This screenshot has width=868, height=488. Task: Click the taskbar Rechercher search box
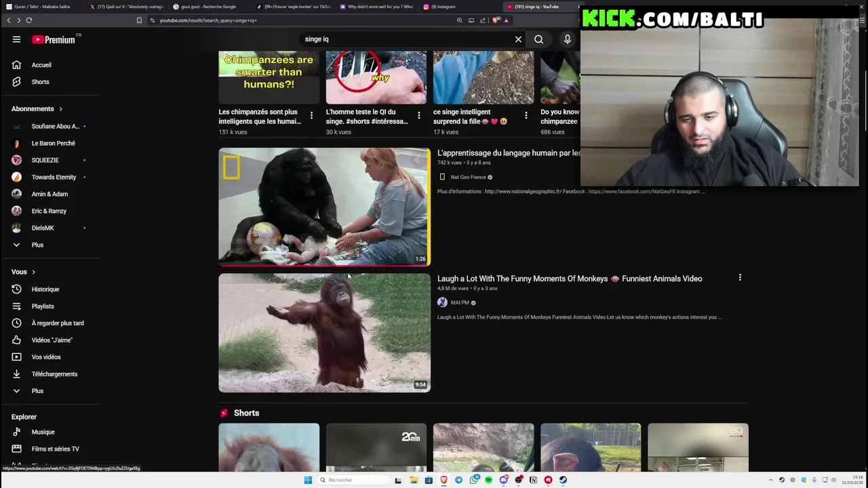click(353, 480)
